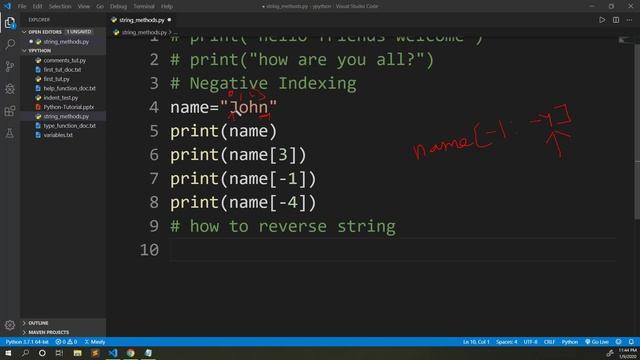Open the Search view in activity bar
Viewport: 640px width, 360px height.
[10, 44]
